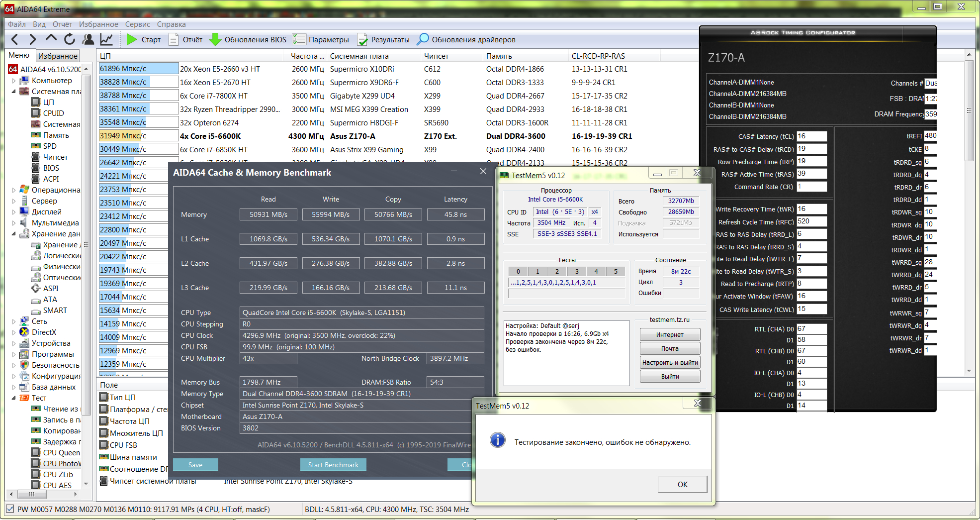Image resolution: width=980 pixels, height=520 pixels.
Task: Open the Вид menu
Action: point(39,24)
